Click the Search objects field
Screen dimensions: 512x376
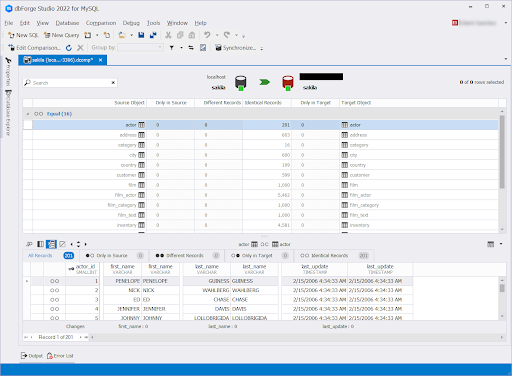(x=70, y=83)
